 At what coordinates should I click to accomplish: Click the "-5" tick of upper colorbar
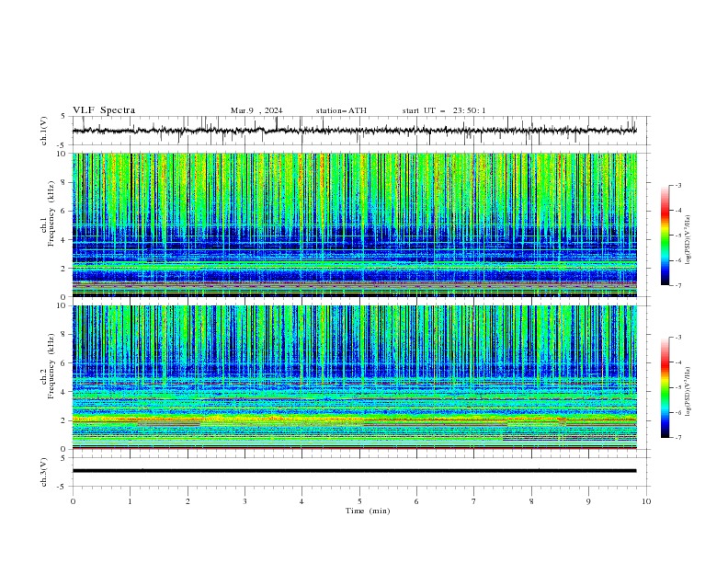pyautogui.click(x=678, y=236)
